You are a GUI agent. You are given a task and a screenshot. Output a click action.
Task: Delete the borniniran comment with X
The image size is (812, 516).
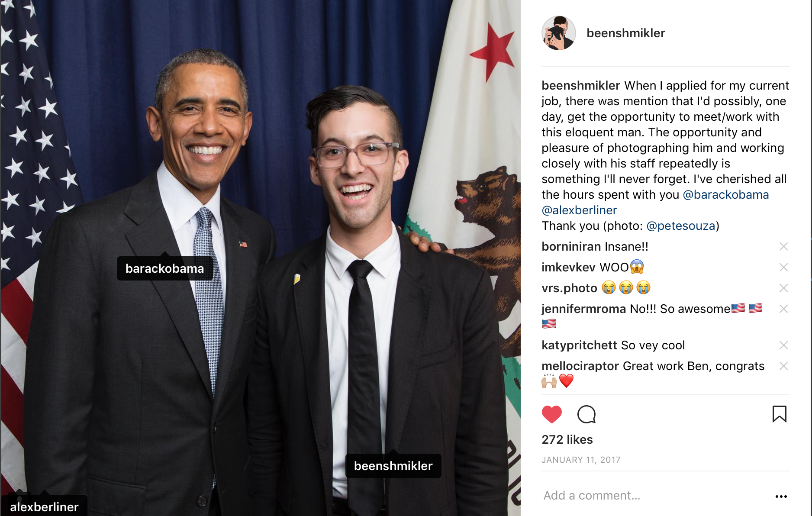tap(783, 246)
